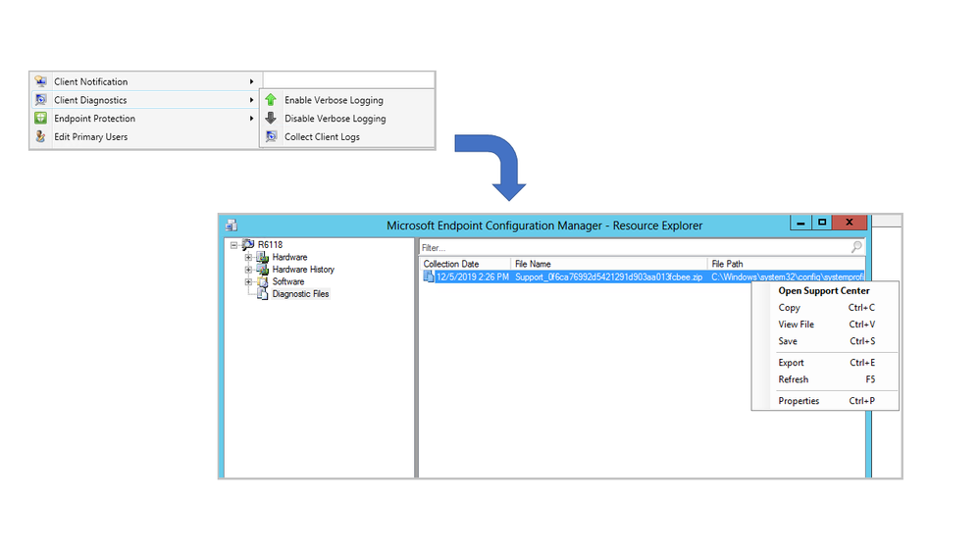Expand the Hardware History tree node
The image size is (980, 551).
click(248, 270)
